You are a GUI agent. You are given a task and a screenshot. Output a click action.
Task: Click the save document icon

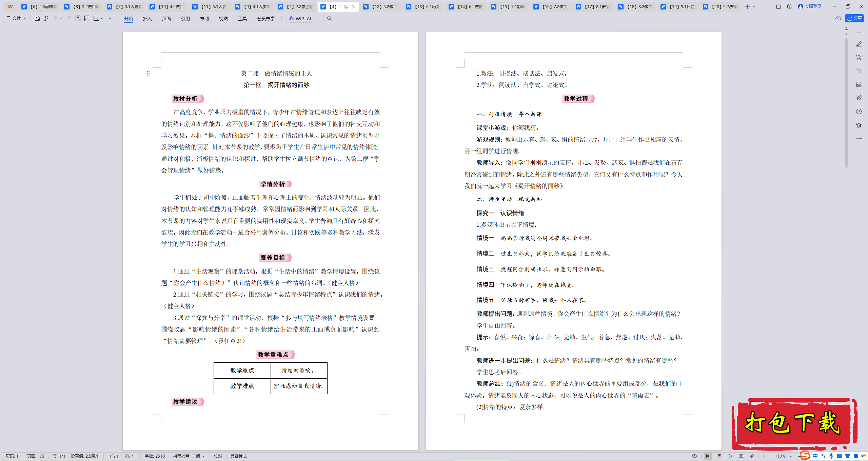click(x=37, y=18)
